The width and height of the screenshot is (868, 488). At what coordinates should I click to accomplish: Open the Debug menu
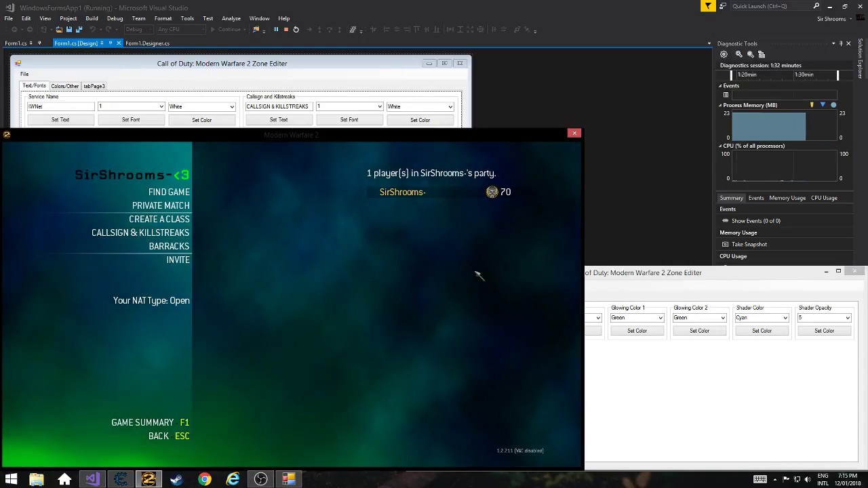115,18
